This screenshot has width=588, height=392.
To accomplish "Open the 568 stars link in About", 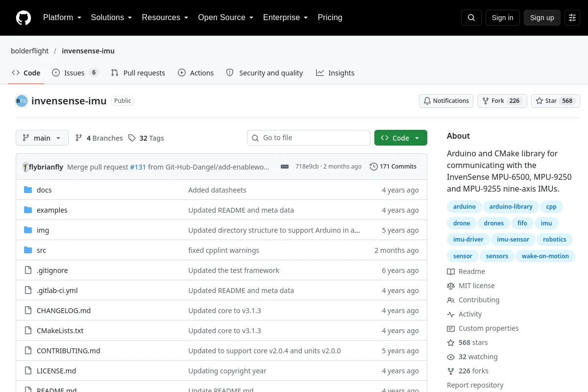I will pyautogui.click(x=473, y=343).
